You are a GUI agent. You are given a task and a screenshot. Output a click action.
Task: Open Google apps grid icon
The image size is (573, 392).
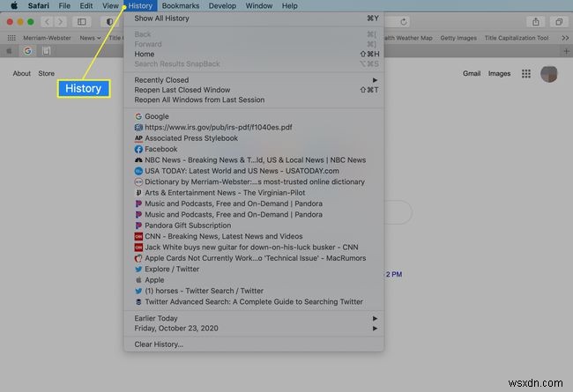click(526, 74)
